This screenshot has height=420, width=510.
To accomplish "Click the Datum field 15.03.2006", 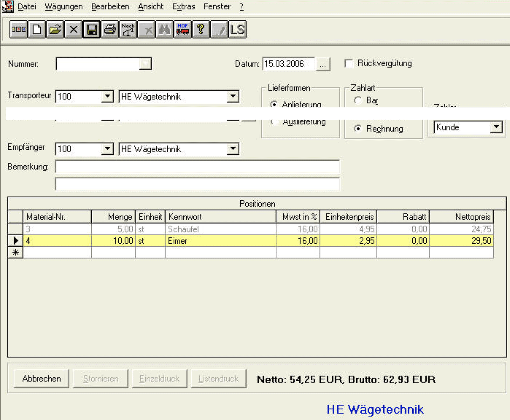I will pyautogui.click(x=289, y=64).
